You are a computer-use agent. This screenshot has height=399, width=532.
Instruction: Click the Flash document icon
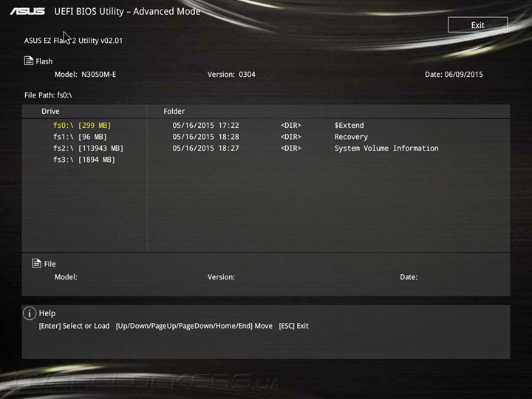click(x=29, y=61)
